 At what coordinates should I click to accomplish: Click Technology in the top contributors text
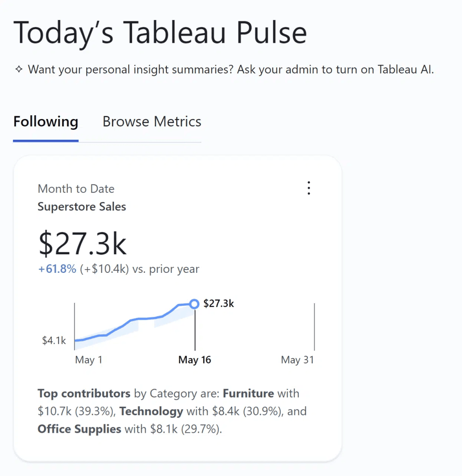tap(152, 411)
